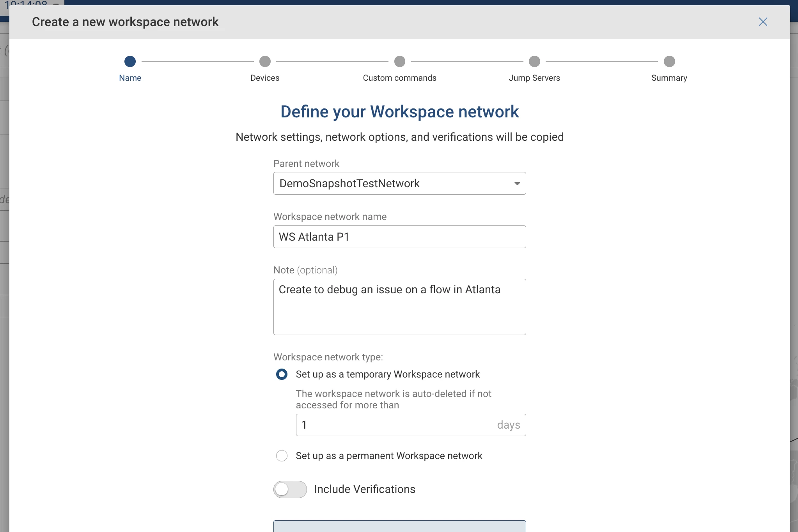The image size is (798, 532).
Task: Click the Note optional text area
Action: 399,307
